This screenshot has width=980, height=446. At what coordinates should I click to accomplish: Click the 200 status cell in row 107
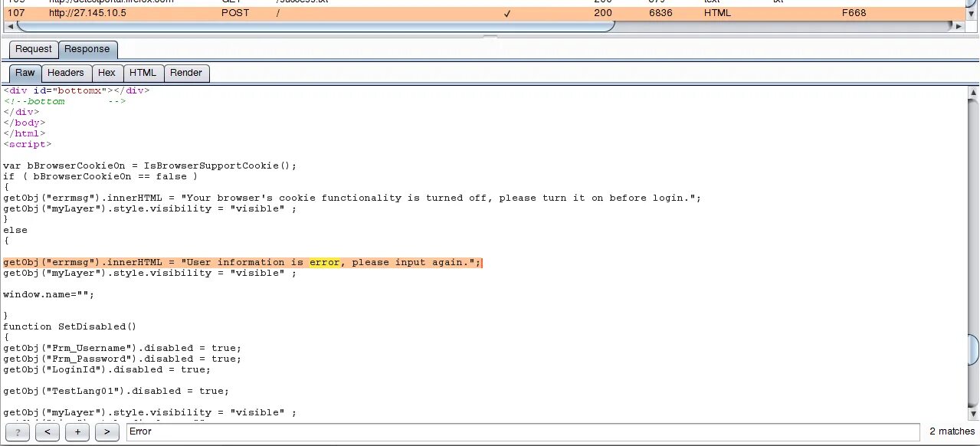(x=603, y=13)
